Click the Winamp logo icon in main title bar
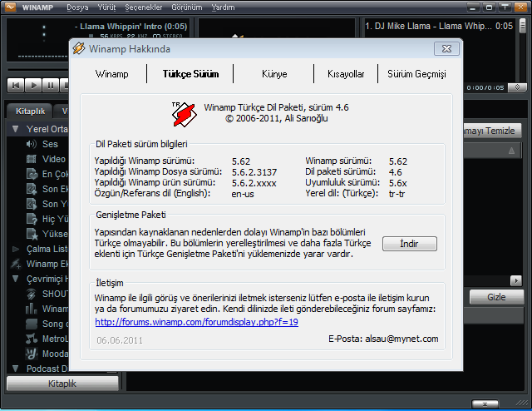 (x=10, y=7)
